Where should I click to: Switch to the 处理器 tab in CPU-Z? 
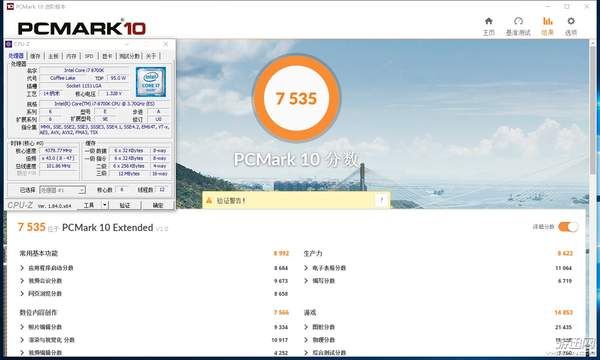point(16,56)
